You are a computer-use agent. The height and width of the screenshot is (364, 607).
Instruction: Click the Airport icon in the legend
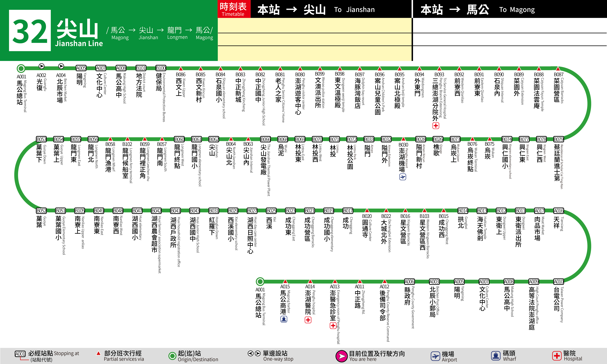click(x=435, y=356)
